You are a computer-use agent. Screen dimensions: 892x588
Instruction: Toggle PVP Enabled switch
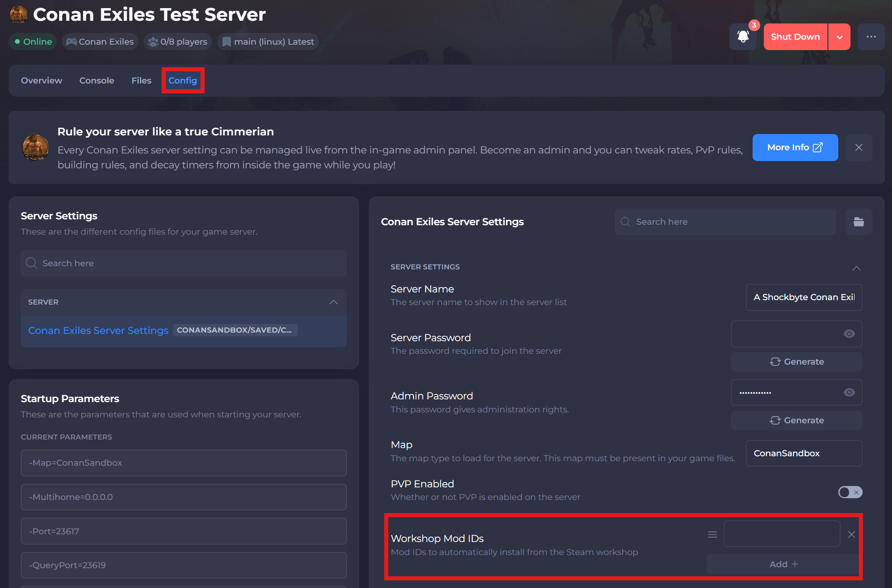coord(850,492)
